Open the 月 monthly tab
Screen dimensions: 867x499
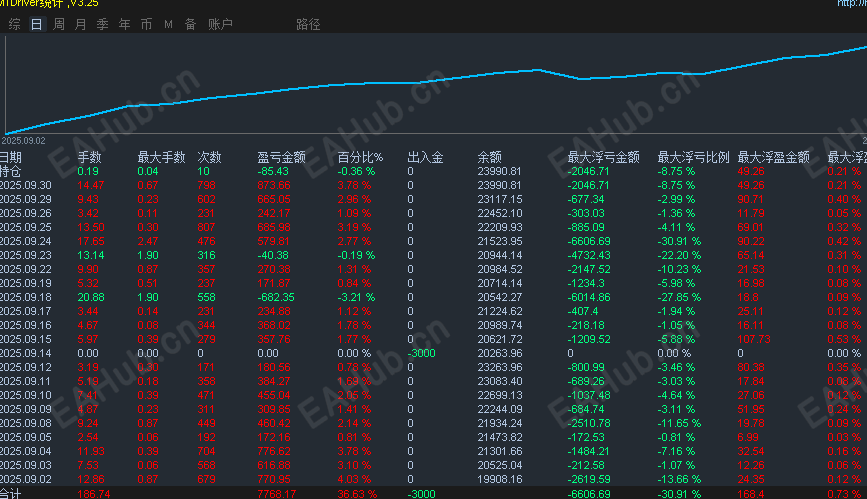(81, 24)
